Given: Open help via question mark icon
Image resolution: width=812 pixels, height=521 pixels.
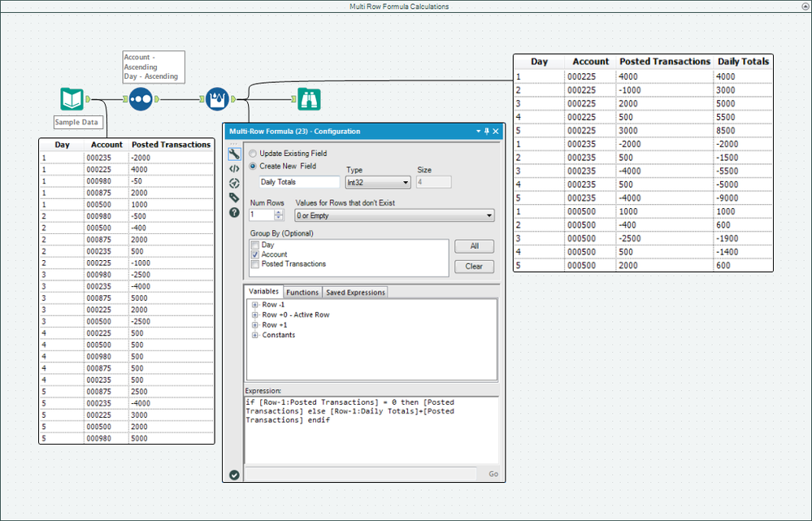Looking at the screenshot, I should [x=234, y=212].
